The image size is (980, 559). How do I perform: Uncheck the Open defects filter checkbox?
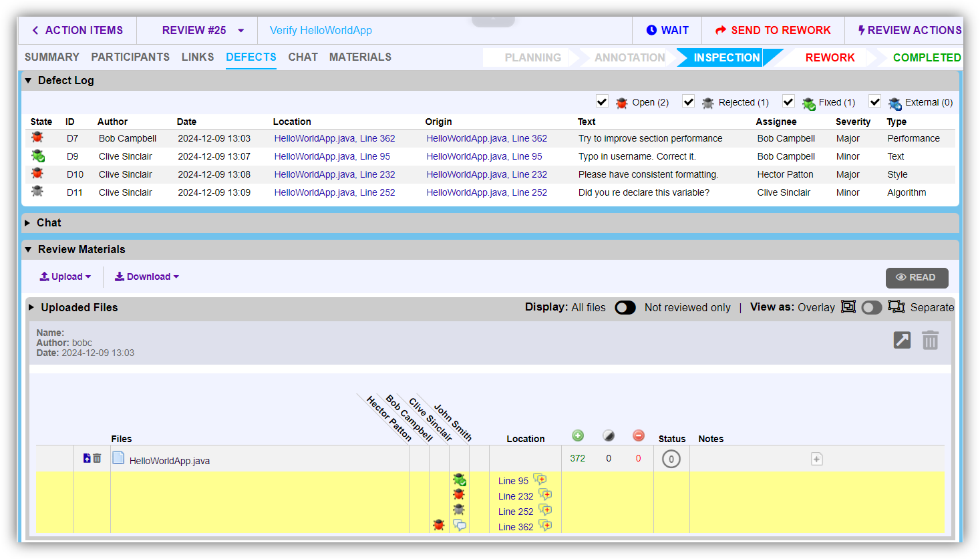tap(602, 102)
